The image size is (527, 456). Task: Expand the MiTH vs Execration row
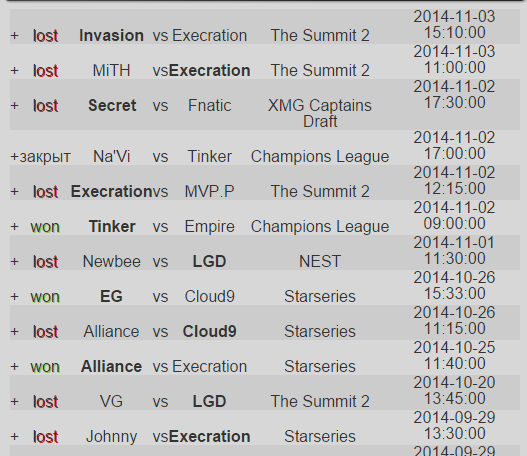[14, 71]
